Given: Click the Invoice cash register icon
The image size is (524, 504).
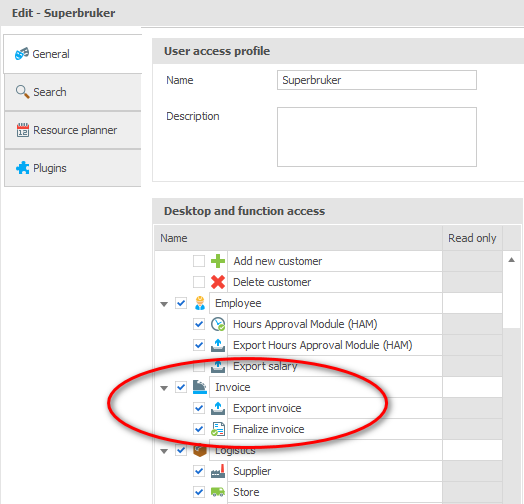Looking at the screenshot, I should [200, 387].
